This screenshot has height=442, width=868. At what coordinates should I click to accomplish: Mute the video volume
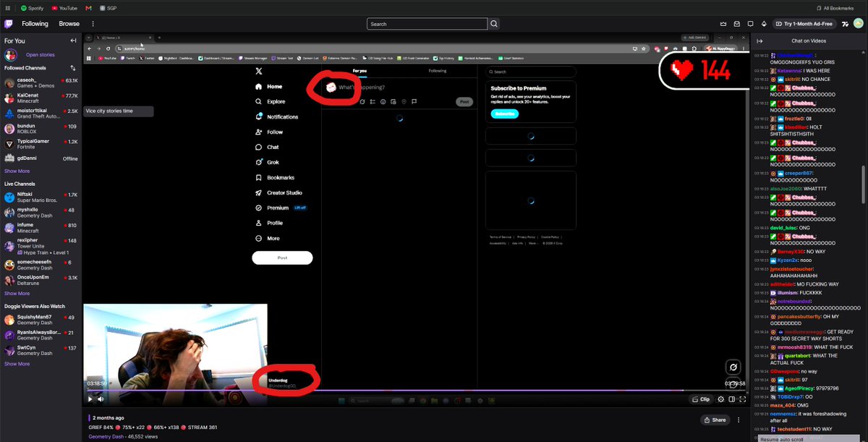pos(101,399)
